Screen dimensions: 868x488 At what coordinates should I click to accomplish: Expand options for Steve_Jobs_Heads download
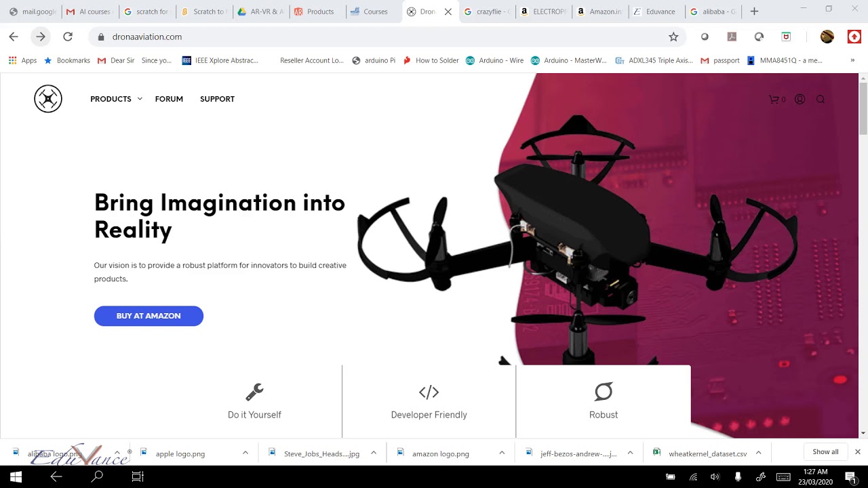[x=374, y=453]
